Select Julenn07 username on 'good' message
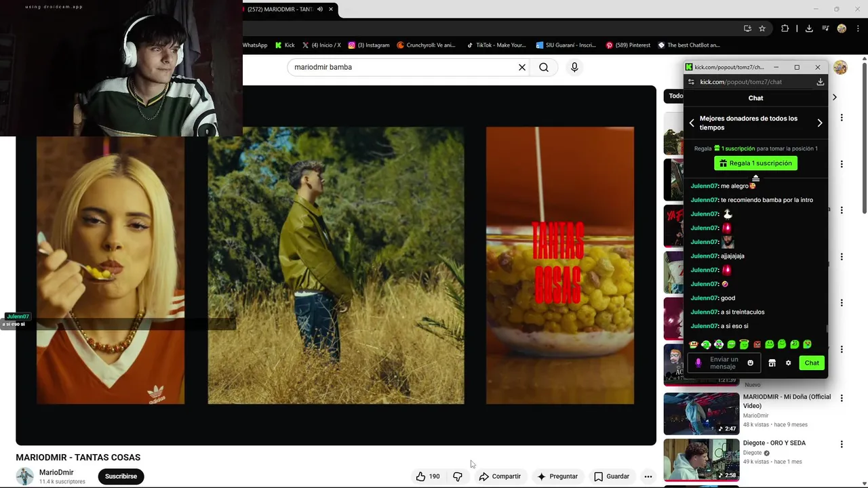This screenshot has width=868, height=488. tap(704, 298)
